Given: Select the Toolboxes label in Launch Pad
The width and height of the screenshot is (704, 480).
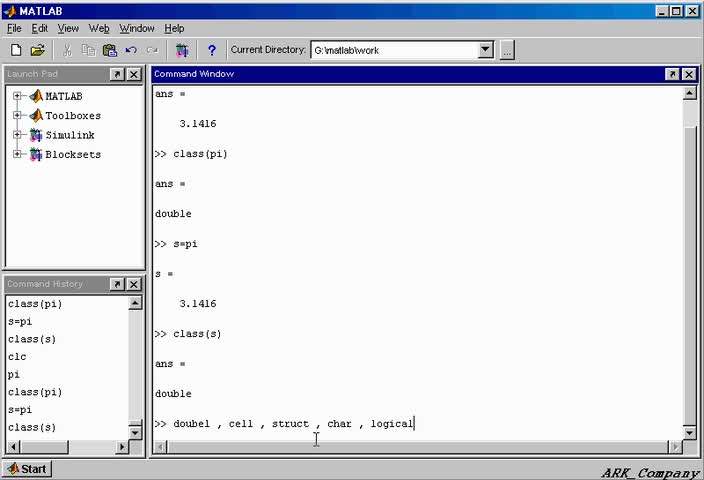Looking at the screenshot, I should coord(73,116).
